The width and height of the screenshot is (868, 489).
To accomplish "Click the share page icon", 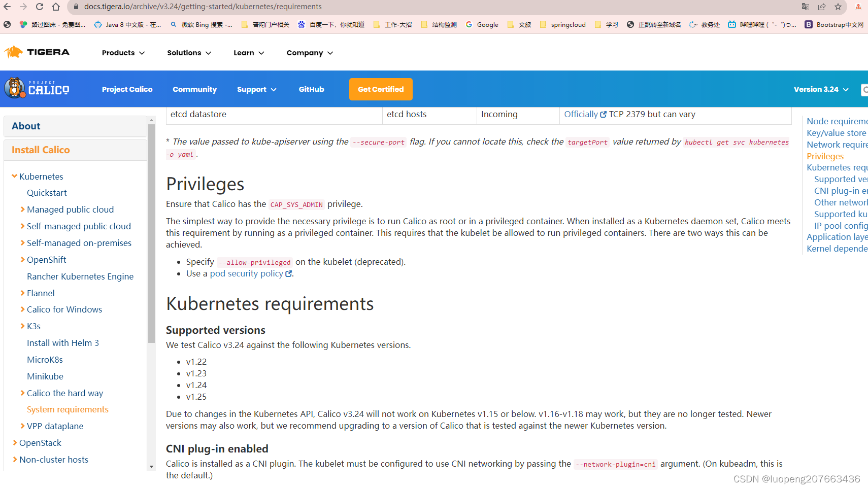I will (x=822, y=7).
